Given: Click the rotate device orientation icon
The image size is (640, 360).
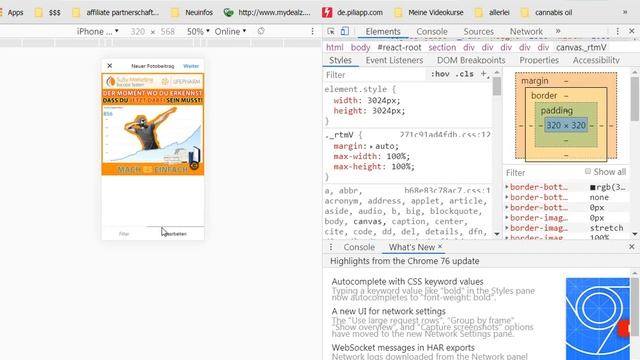Looking at the screenshot, I should tap(261, 31).
